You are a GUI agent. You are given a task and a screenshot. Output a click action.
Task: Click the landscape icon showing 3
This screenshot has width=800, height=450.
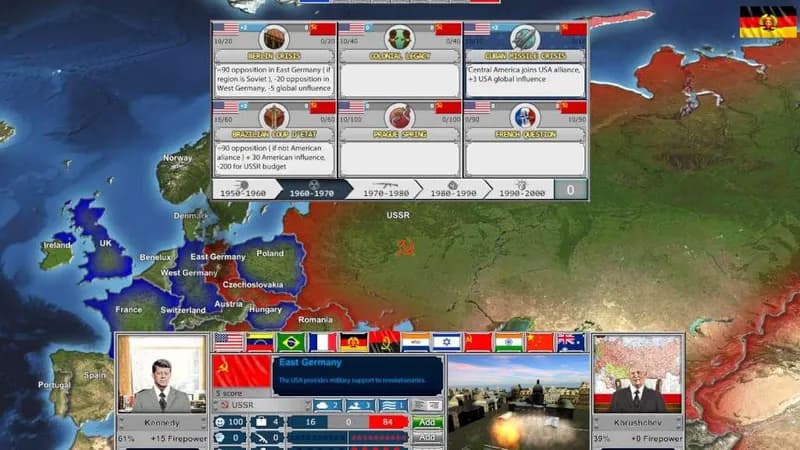pyautogui.click(x=360, y=406)
